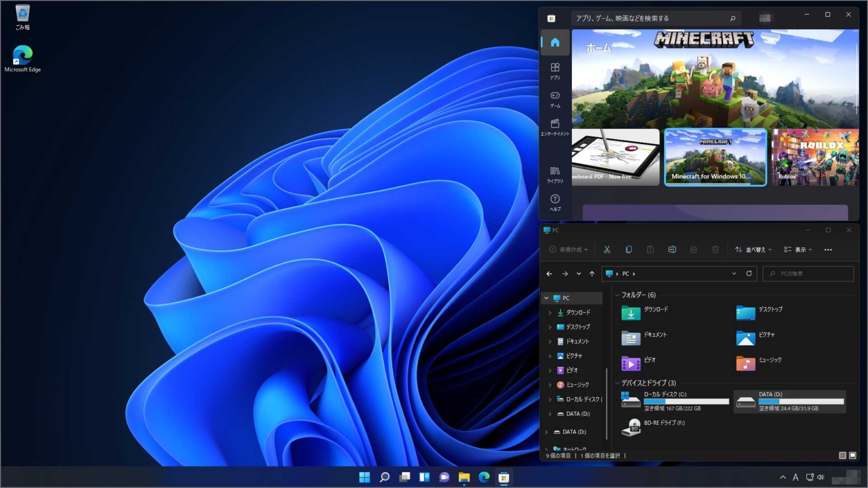
Task: Click the delete icon in Explorer toolbar
Action: [x=715, y=249]
